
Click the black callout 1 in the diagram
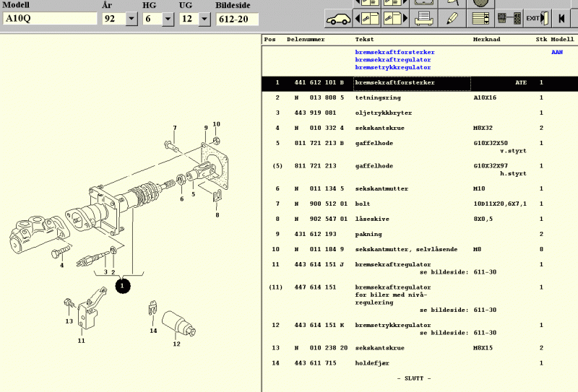coord(122,286)
